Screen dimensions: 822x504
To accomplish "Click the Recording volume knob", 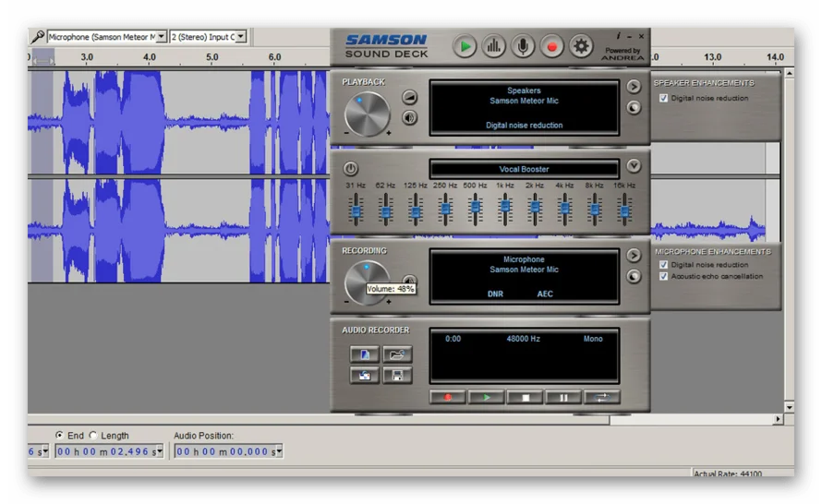I will 367,282.
